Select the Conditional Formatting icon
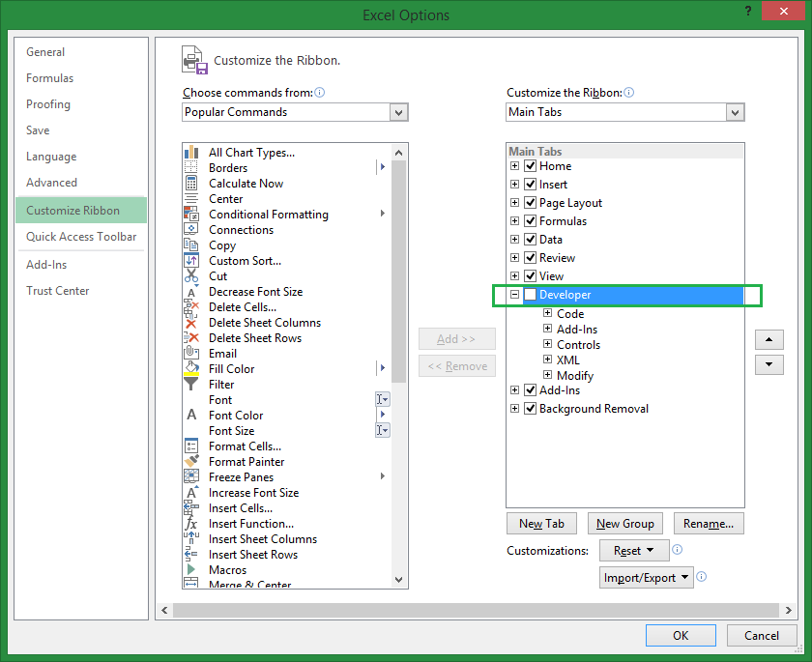This screenshot has height=662, width=812. coord(190,214)
